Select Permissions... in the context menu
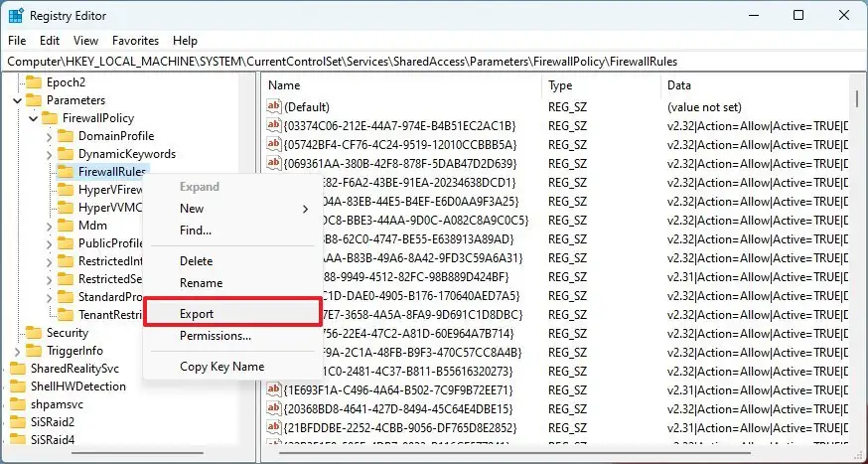The height and width of the screenshot is (464, 868). (x=215, y=336)
